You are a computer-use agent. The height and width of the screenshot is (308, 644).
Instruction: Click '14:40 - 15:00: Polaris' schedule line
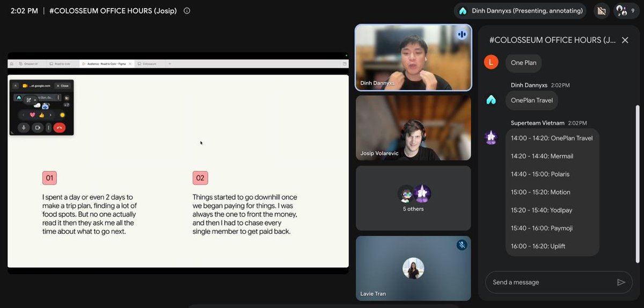click(x=540, y=174)
